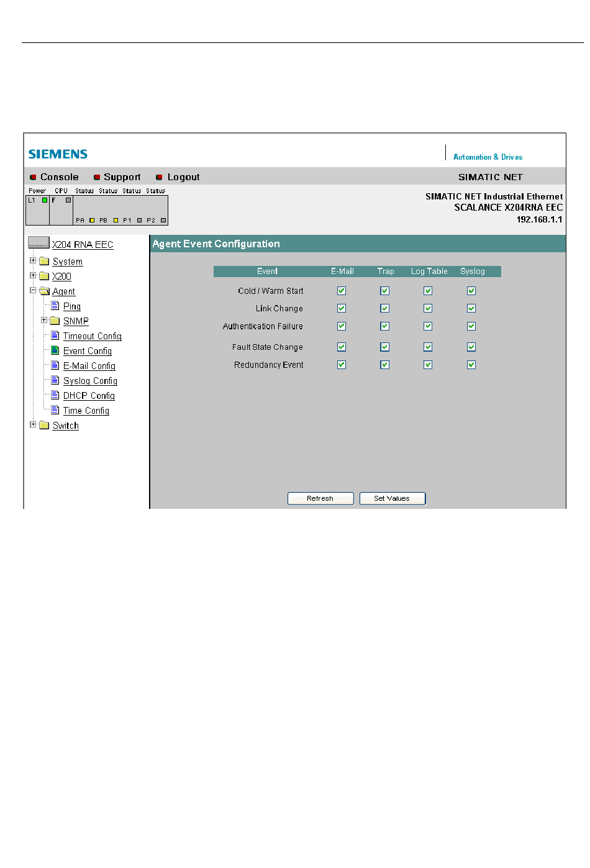The width and height of the screenshot is (590, 868).
Task: Click the Time Config page icon
Action: tap(55, 410)
